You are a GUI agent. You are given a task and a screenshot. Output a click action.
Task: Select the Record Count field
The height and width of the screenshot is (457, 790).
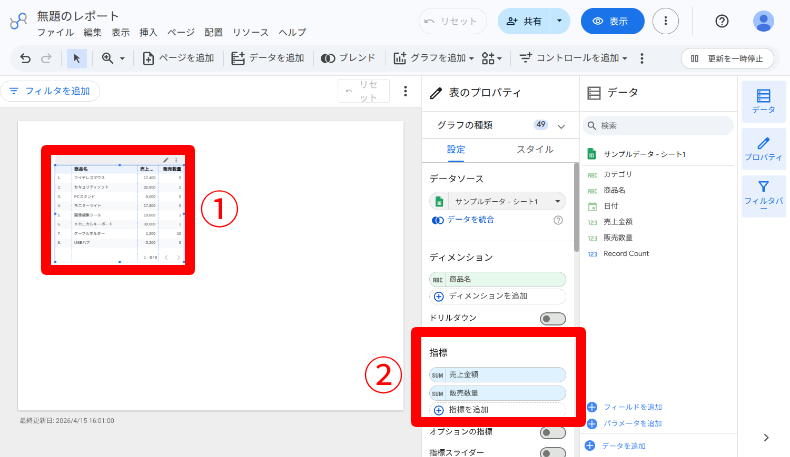pyautogui.click(x=626, y=253)
